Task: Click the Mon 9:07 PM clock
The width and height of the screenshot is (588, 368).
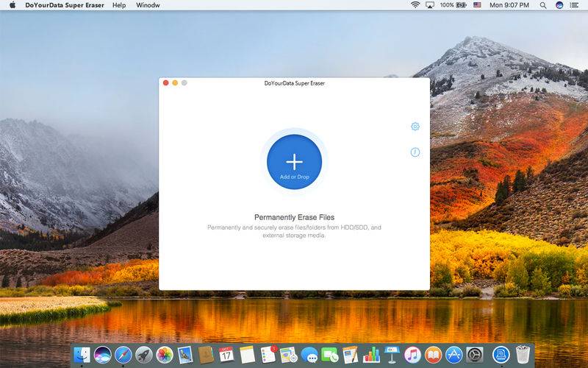Action: pos(509,5)
